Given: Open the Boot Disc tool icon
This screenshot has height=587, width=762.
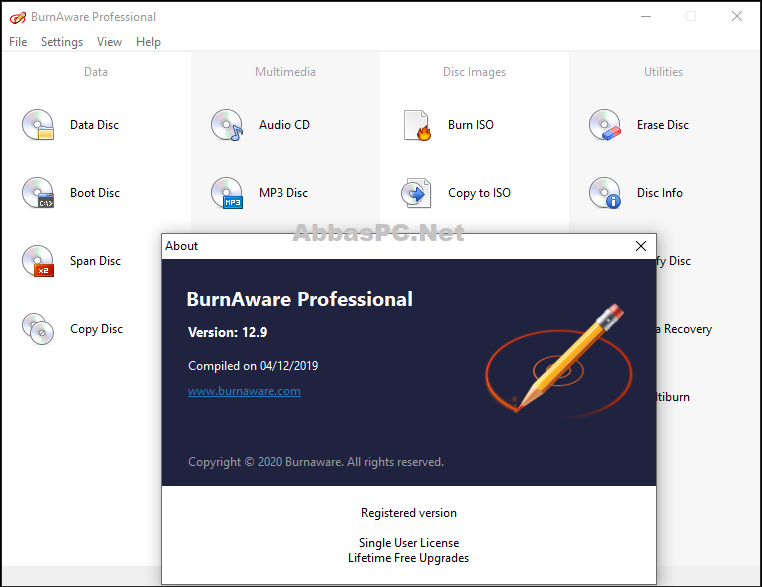Looking at the screenshot, I should (38, 193).
